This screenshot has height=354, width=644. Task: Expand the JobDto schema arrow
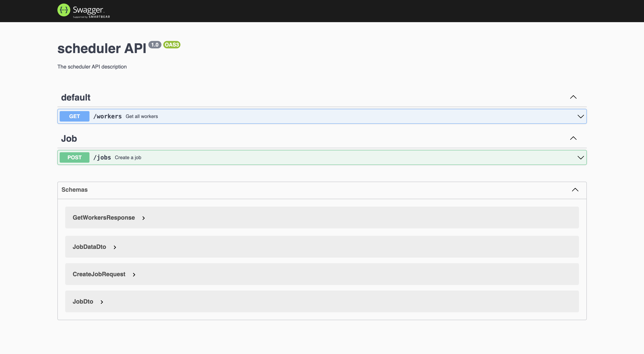[102, 302]
